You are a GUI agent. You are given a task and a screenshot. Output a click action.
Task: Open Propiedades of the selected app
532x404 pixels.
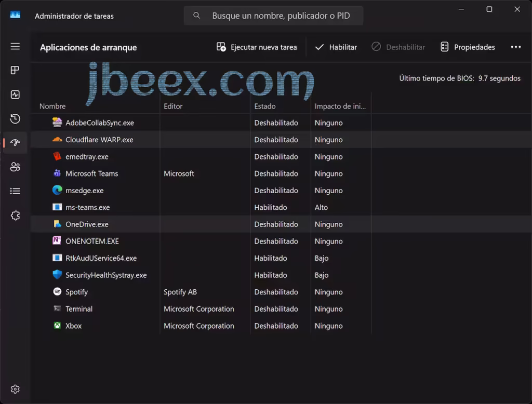click(468, 47)
